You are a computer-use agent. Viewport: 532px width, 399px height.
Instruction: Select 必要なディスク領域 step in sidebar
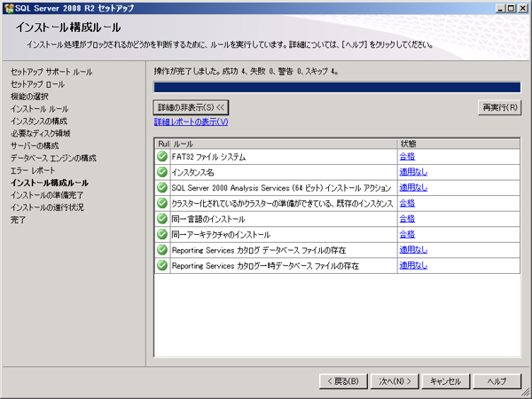click(41, 133)
